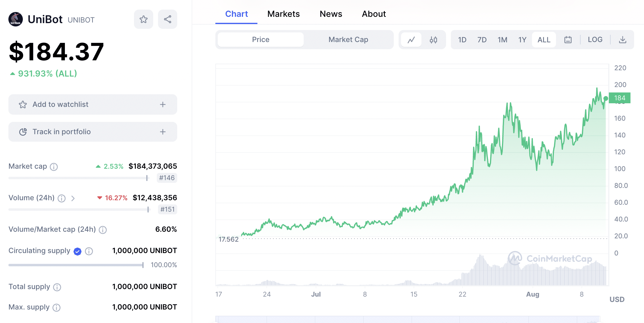Screen dimensions: 644x323
Task: Click the Track in portfolio button
Action: [93, 132]
